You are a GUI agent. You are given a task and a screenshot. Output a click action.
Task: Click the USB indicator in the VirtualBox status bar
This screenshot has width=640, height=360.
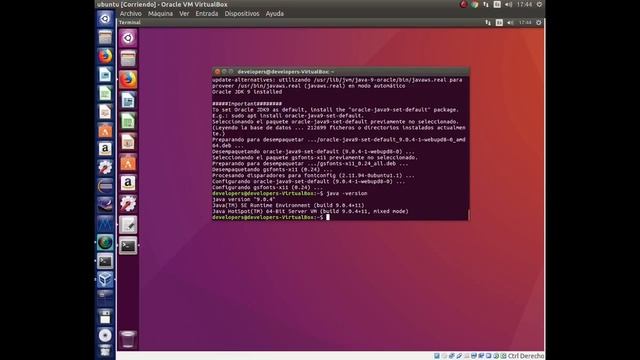point(459,356)
